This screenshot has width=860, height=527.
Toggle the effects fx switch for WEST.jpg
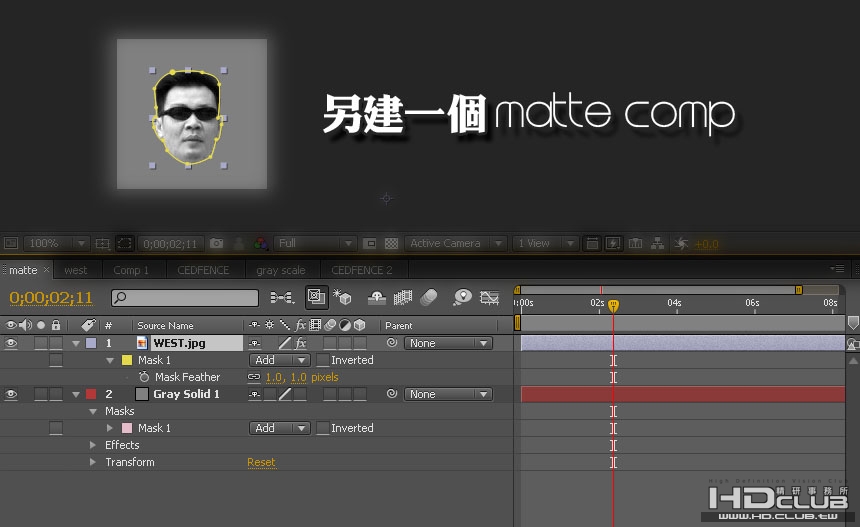[x=300, y=343]
